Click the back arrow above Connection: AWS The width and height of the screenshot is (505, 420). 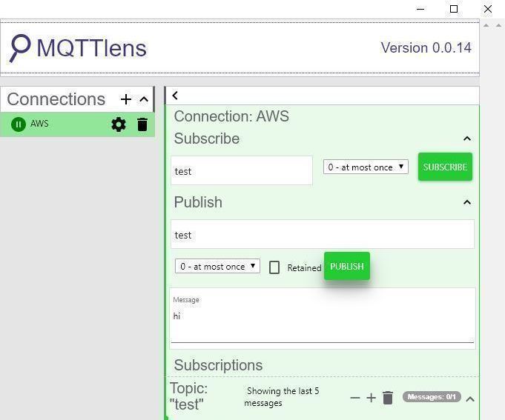[175, 96]
